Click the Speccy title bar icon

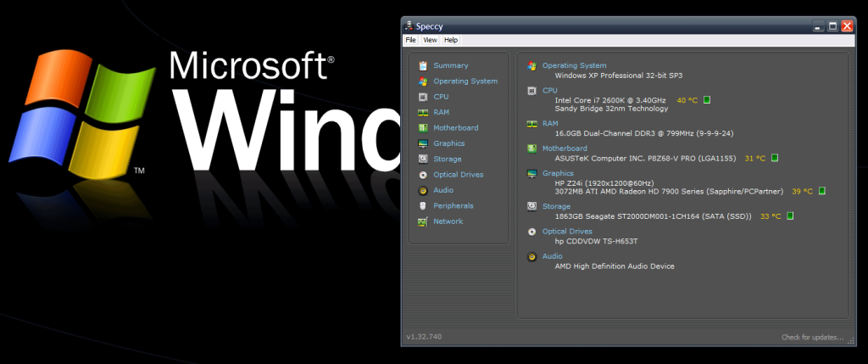[x=409, y=26]
